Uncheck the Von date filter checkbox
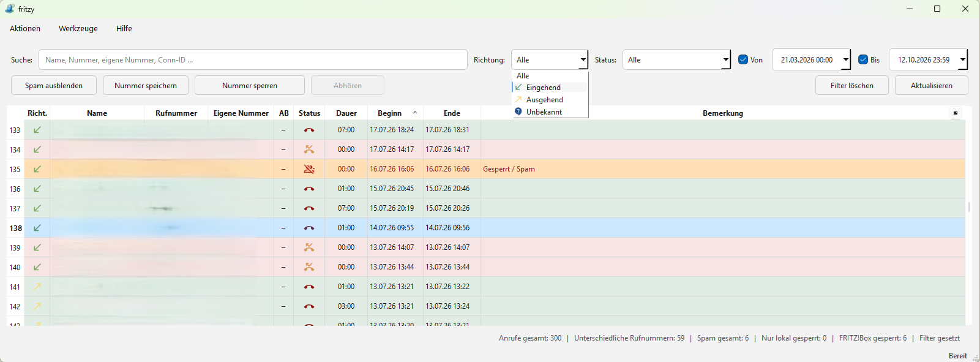 (x=743, y=59)
